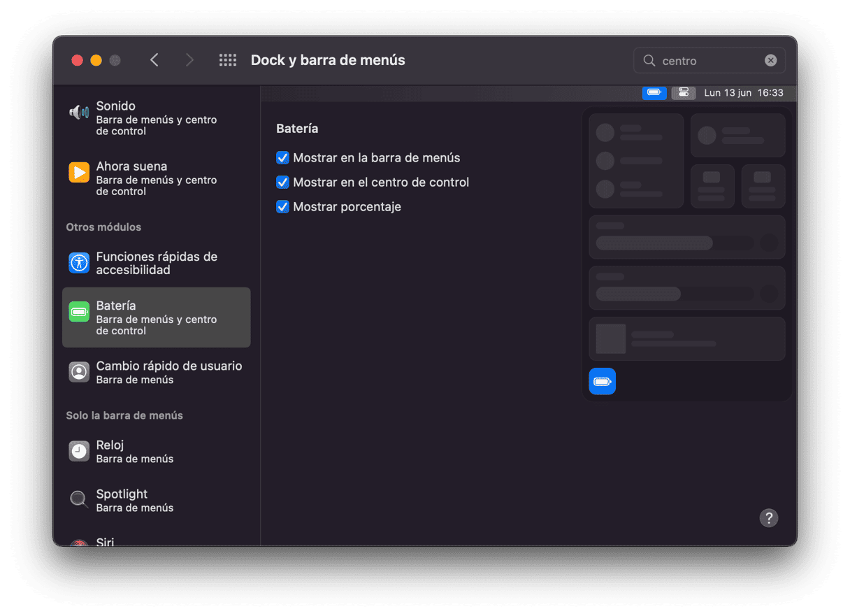Open Spotlight menu bar settings
Image resolution: width=850 pixels, height=616 pixels.
157,500
